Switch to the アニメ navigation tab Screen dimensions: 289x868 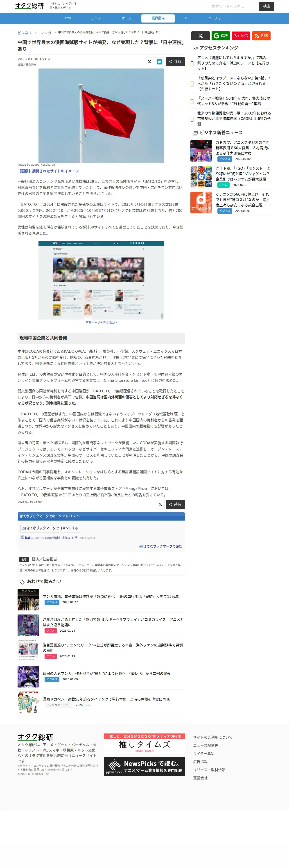(96, 18)
